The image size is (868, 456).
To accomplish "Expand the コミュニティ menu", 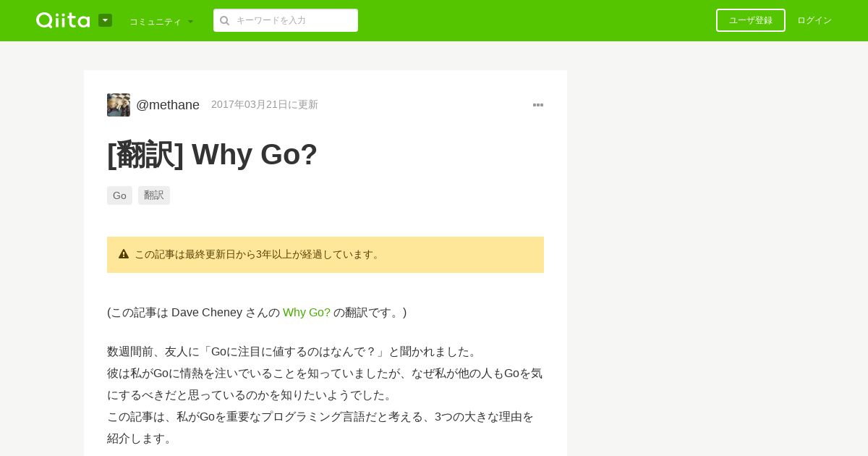I will click(x=161, y=22).
